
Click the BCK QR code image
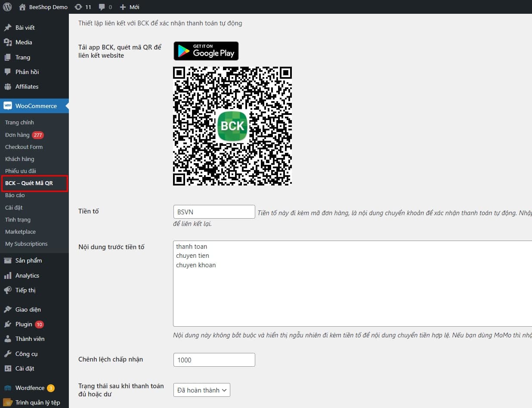[232, 126]
